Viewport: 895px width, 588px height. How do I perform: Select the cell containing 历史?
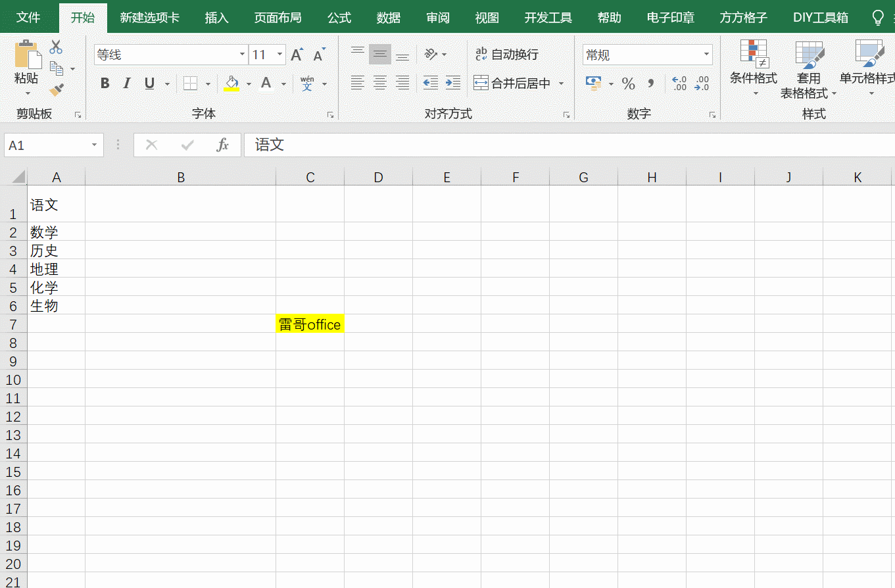point(57,250)
